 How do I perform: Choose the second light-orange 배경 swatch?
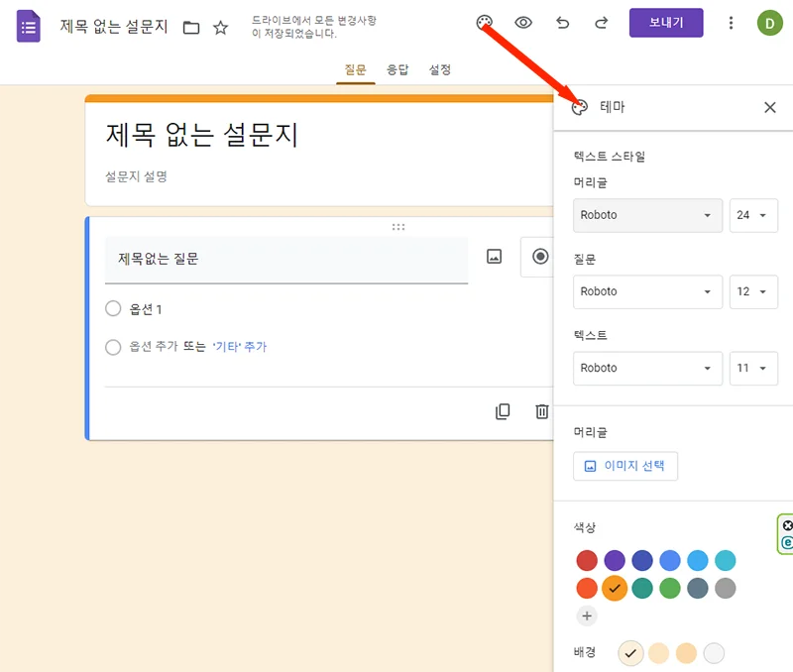tap(658, 653)
